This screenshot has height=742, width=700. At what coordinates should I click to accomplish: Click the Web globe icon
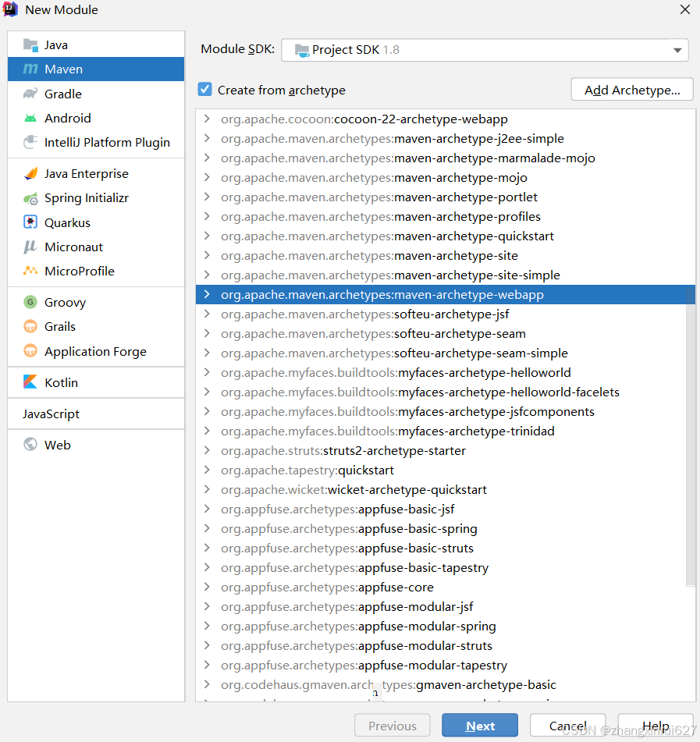click(30, 445)
